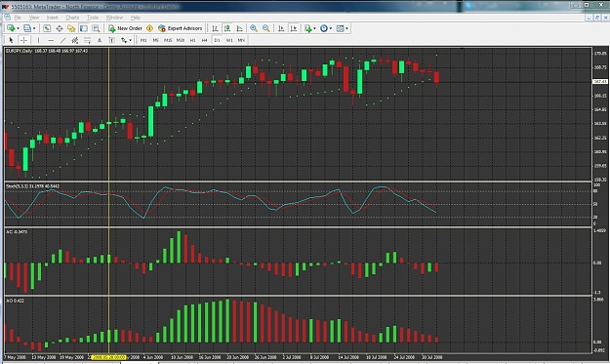Open the View menu
This screenshot has width=610, height=364.
point(34,18)
